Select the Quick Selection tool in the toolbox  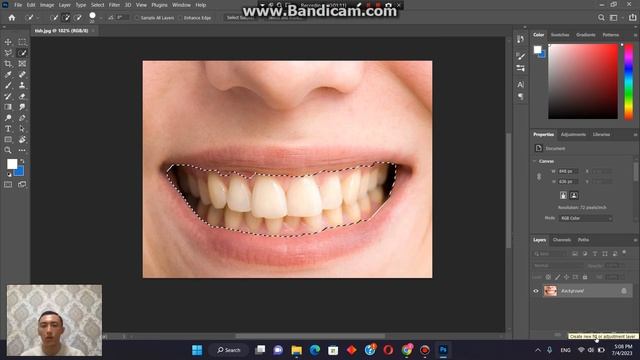pos(22,53)
